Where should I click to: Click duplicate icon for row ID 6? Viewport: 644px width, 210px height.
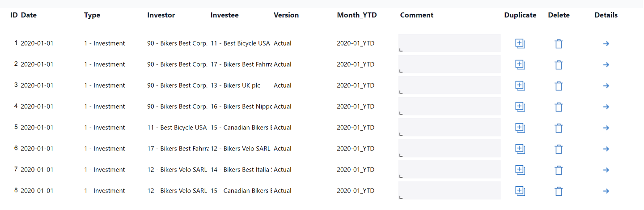click(520, 149)
